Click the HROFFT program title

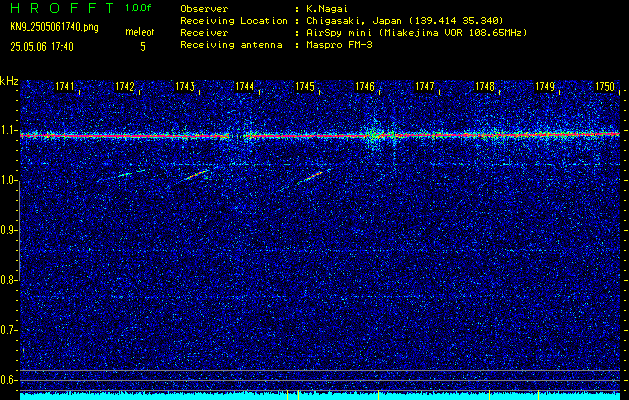click(x=62, y=8)
